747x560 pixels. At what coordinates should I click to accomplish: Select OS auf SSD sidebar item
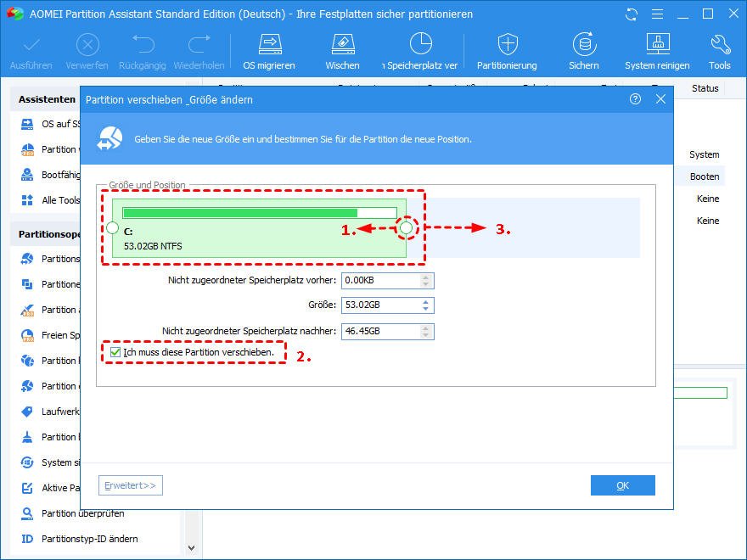(x=50, y=124)
